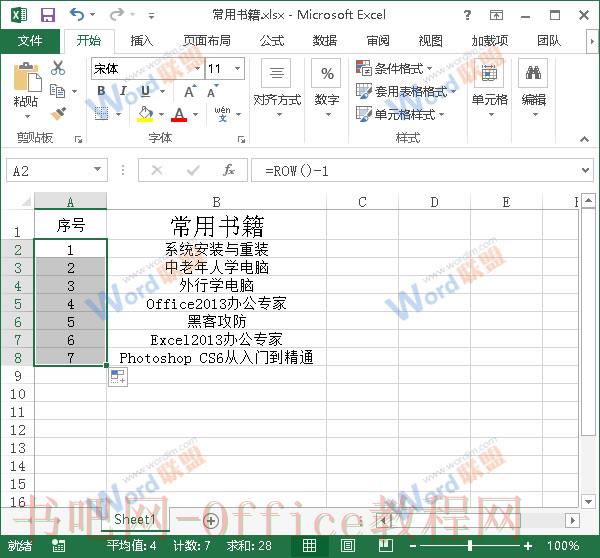Click the Redo arrow icon
The width and height of the screenshot is (600, 558).
117,15
